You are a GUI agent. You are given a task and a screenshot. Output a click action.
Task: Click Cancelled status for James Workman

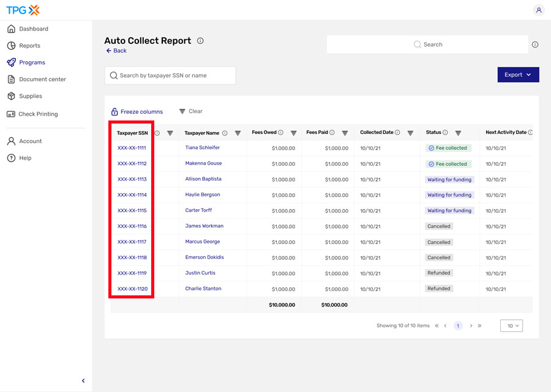[439, 226]
